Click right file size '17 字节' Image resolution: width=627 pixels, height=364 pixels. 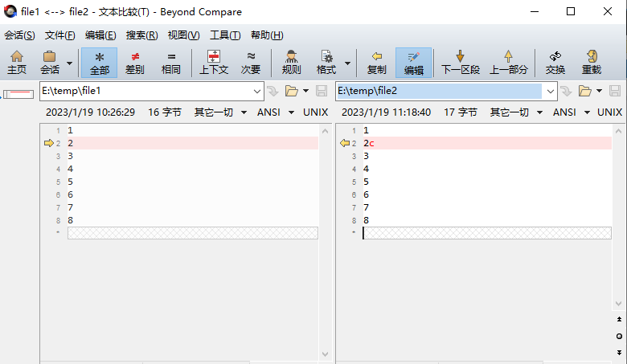[461, 112]
